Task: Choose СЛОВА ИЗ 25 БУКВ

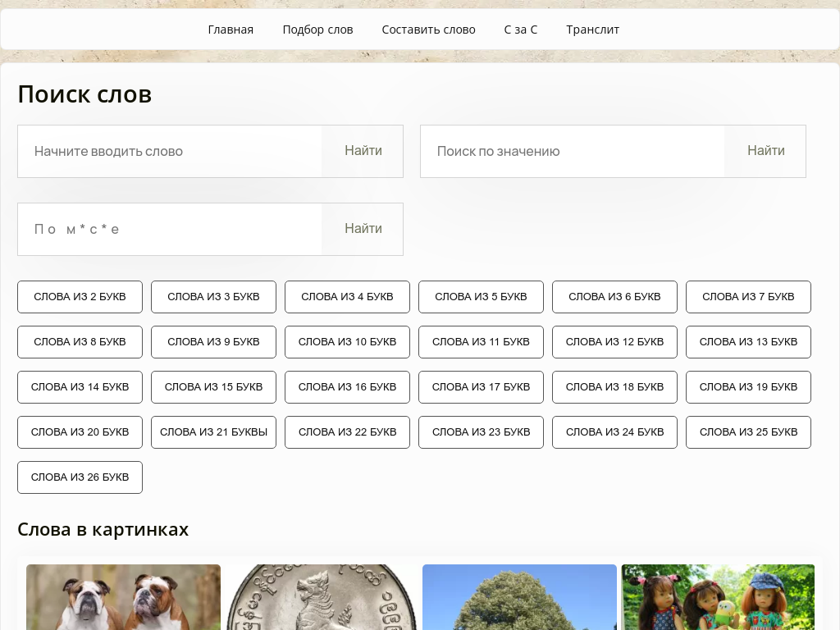Action: (748, 432)
